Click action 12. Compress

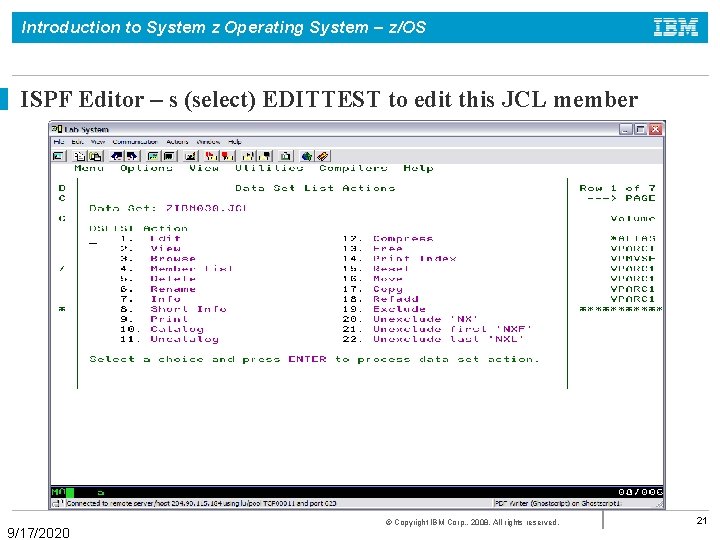388,238
